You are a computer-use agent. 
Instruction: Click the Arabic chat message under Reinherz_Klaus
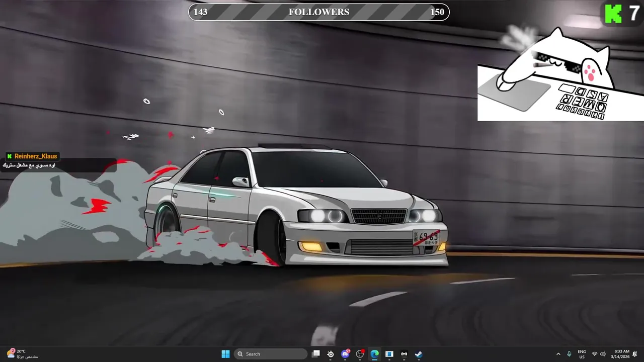point(29,165)
